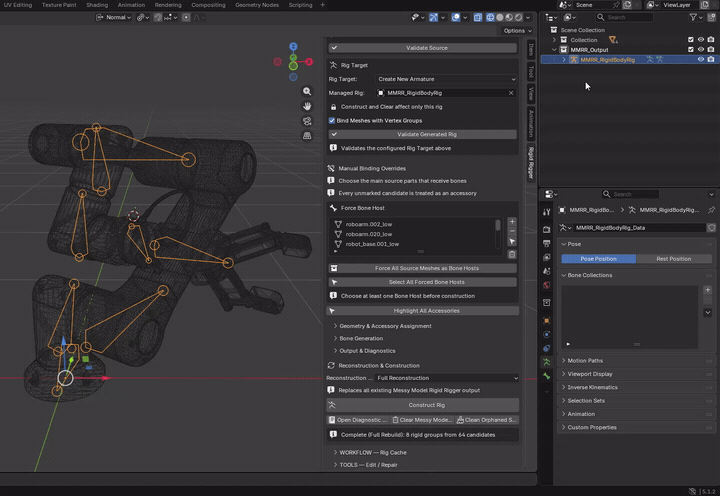
Task: Select Pose Position toggle
Action: click(598, 259)
